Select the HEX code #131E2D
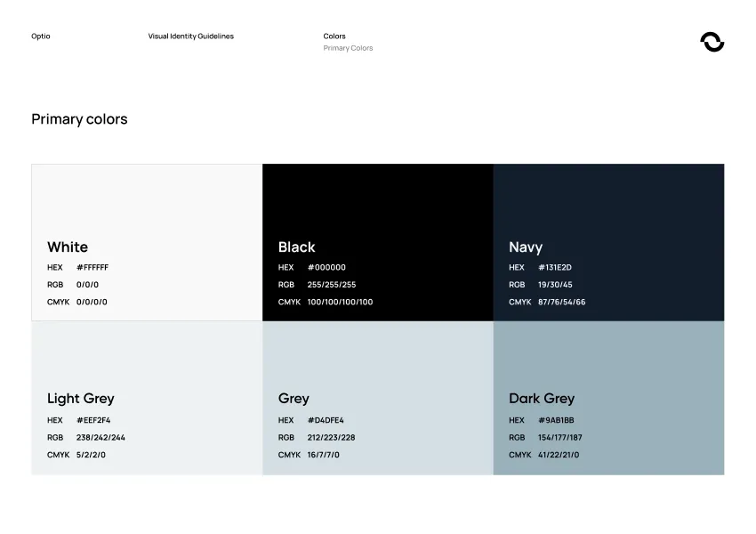This screenshot has height=534, width=756. [x=555, y=267]
